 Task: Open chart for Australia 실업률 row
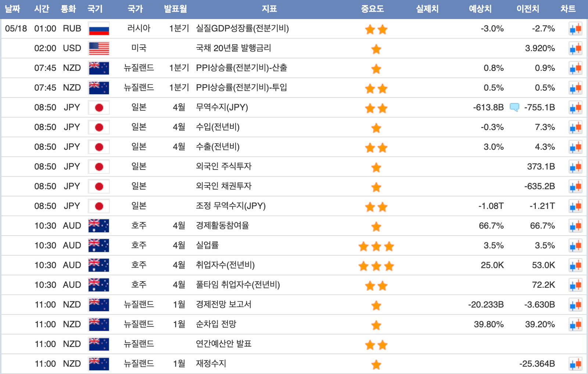(x=576, y=246)
